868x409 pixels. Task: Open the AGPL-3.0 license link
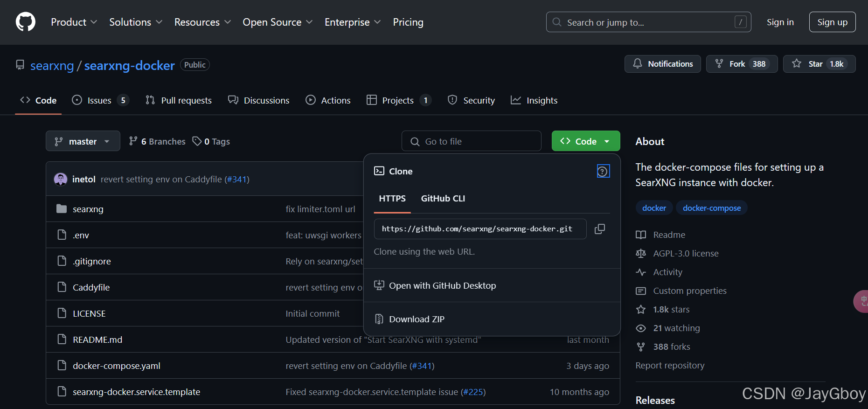click(678, 253)
